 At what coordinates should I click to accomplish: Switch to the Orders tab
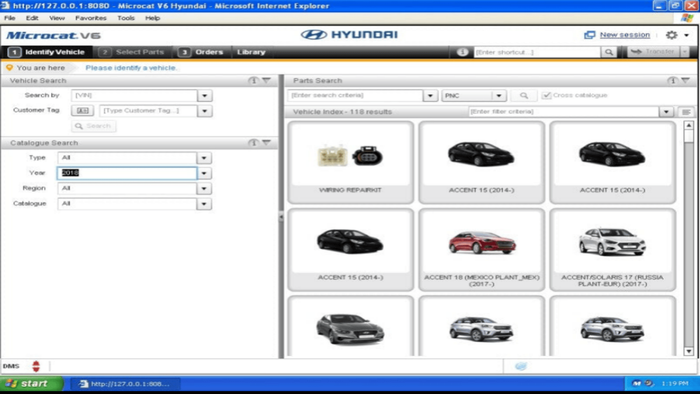201,52
